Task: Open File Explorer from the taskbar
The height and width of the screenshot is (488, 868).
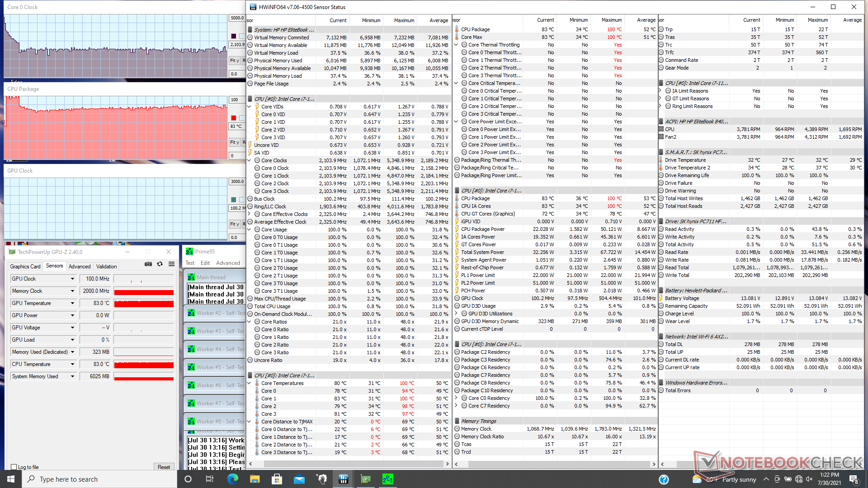Action: (255, 479)
